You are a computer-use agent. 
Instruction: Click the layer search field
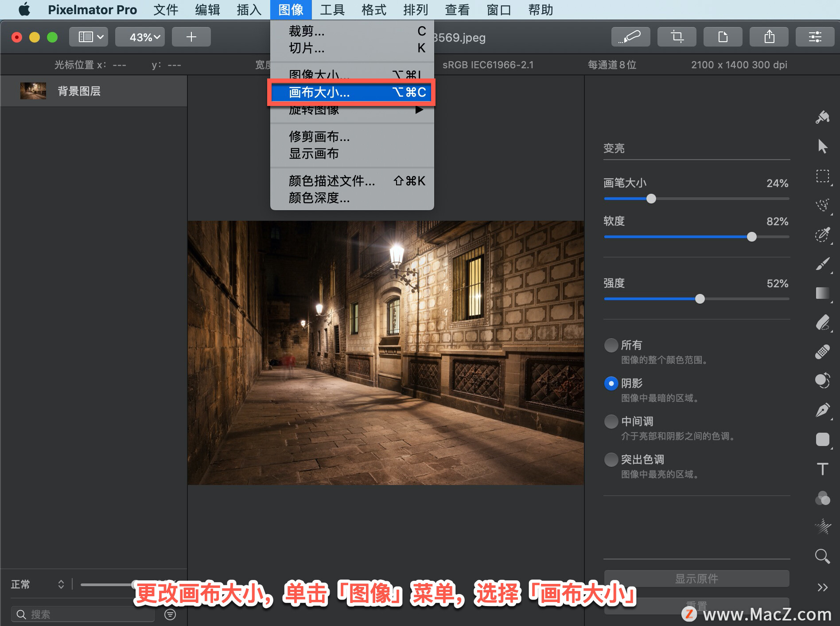pyautogui.click(x=83, y=614)
